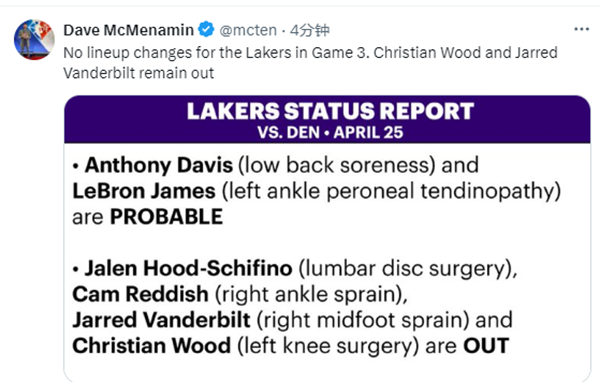This screenshot has width=600, height=382.
Task: Click the 4分钟 timestamp link
Action: pyautogui.click(x=309, y=30)
